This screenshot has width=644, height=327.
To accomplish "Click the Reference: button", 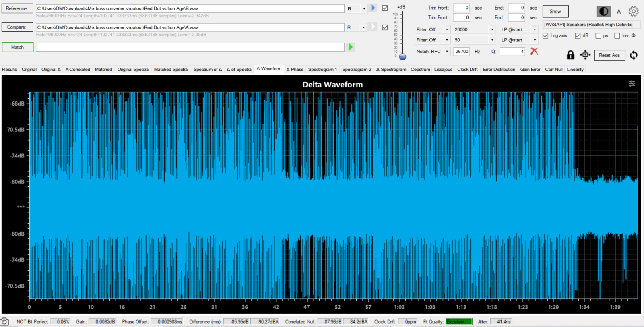I will pos(17,8).
